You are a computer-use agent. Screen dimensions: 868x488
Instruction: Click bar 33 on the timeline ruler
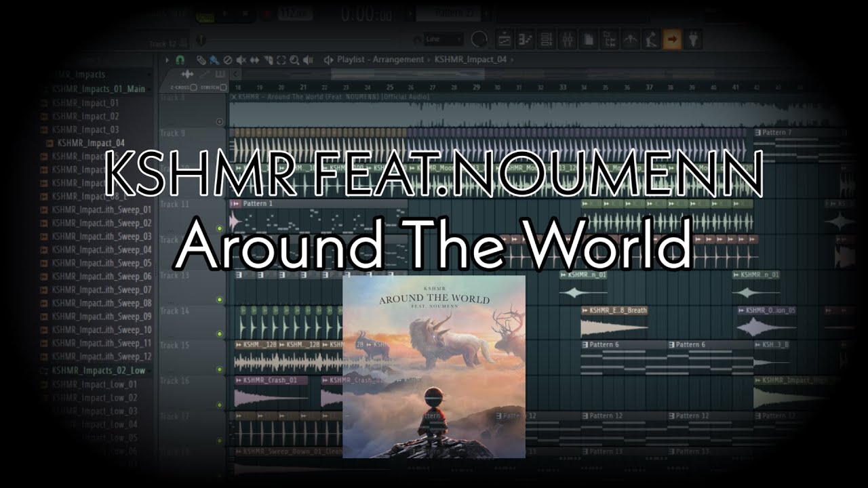pos(563,87)
